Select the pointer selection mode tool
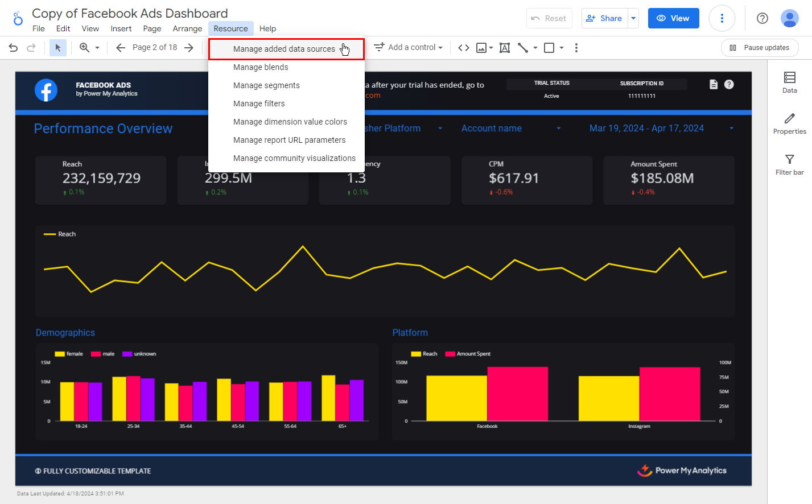The width and height of the screenshot is (812, 504). (57, 48)
